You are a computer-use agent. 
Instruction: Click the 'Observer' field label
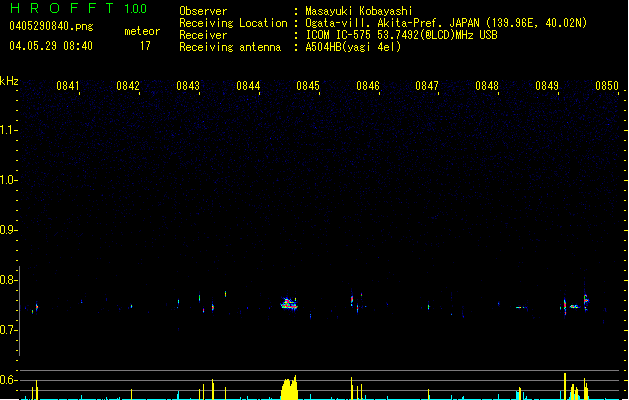coord(203,11)
